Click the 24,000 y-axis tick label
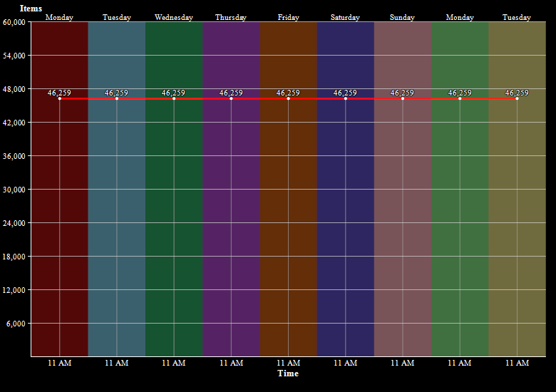 (x=14, y=223)
